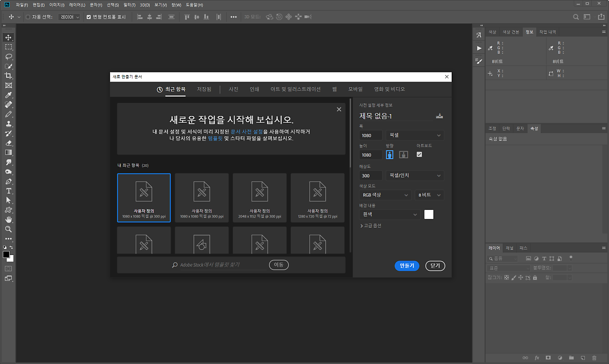Choose landscape orientation icon
This screenshot has height=364, width=609.
pos(403,155)
